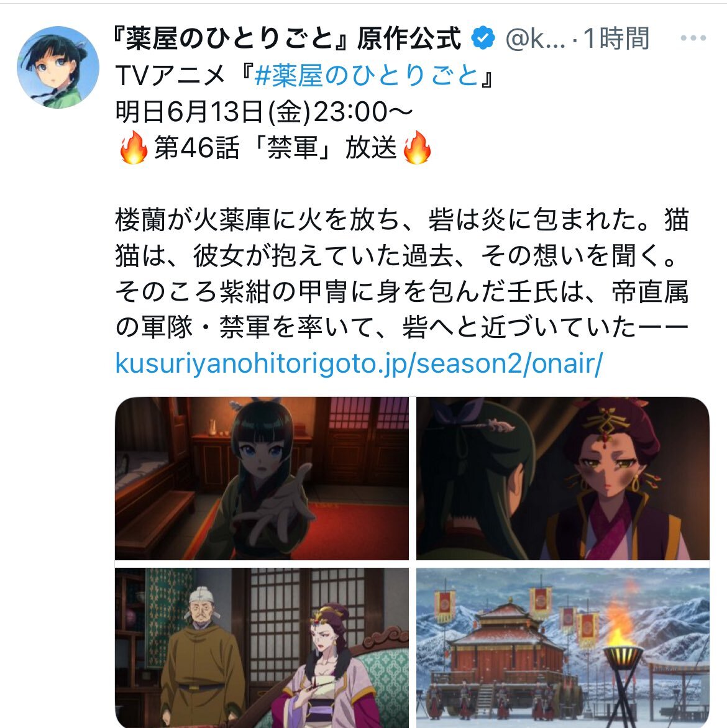This screenshot has height=728, width=727.
Task: Click the truncated @k... handle
Action: point(535,38)
